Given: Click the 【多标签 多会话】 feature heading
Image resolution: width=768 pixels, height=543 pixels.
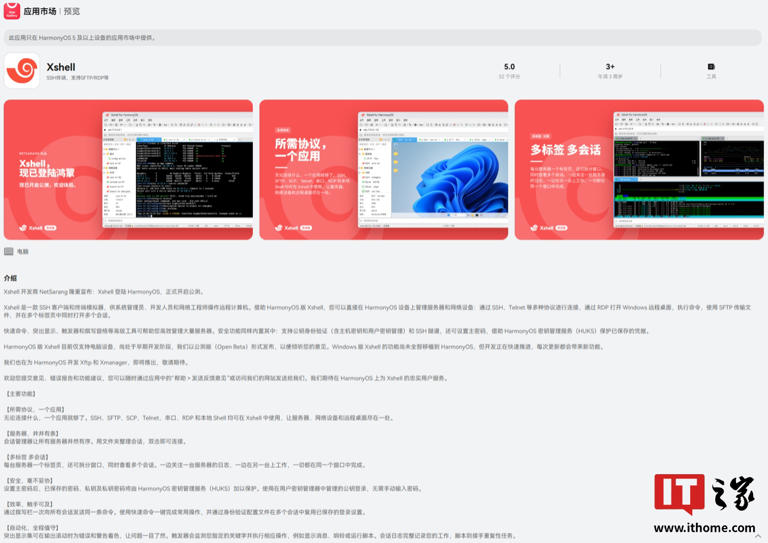Looking at the screenshot, I should coord(28,457).
